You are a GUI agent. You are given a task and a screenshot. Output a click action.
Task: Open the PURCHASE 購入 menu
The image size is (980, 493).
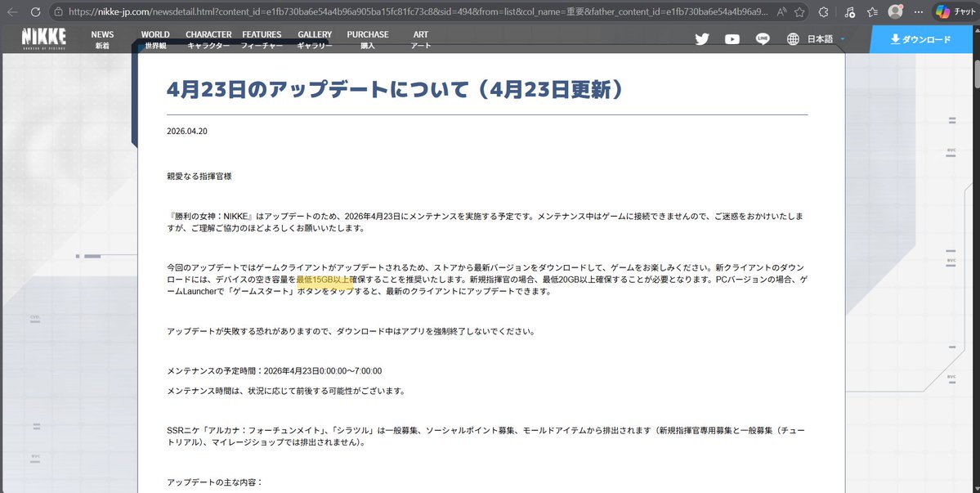[368, 39]
